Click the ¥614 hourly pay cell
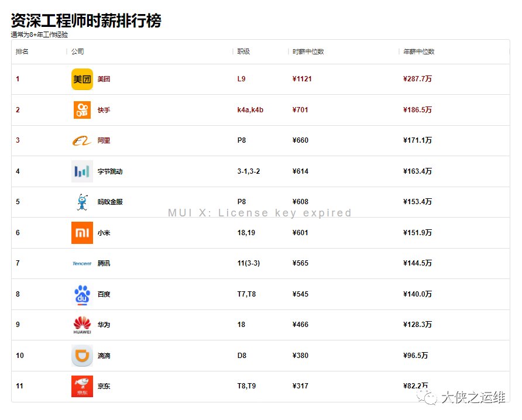522x420 pixels. pyautogui.click(x=300, y=171)
